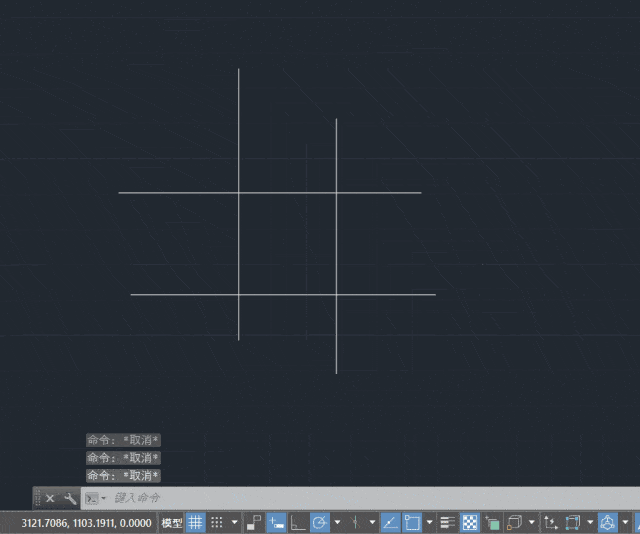Image resolution: width=640 pixels, height=534 pixels.
Task: Toggle selection cycling icon
Action: [x=492, y=522]
